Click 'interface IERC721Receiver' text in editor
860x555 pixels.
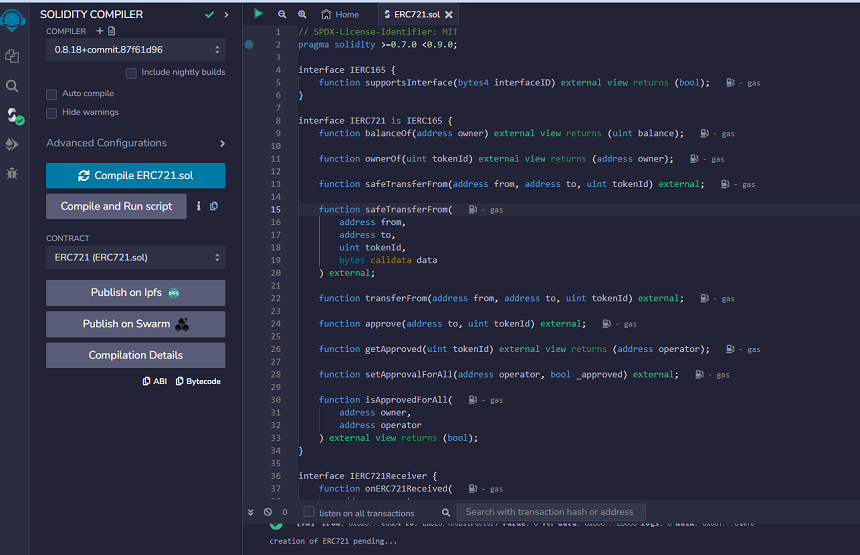tap(363, 476)
